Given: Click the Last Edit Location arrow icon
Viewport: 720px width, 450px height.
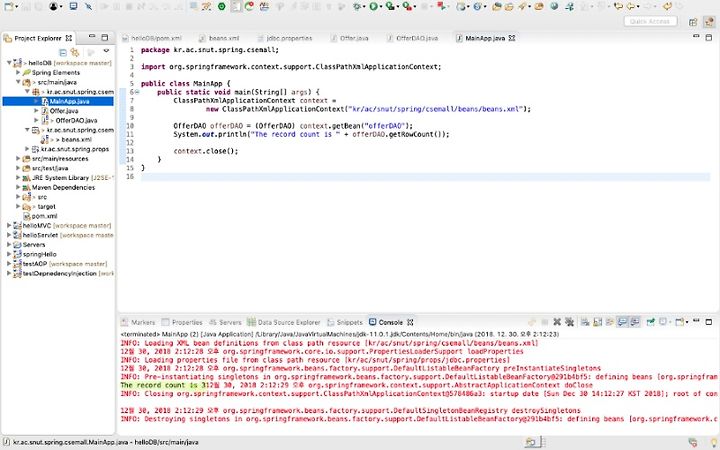Looking at the screenshot, I should click(x=618, y=6).
